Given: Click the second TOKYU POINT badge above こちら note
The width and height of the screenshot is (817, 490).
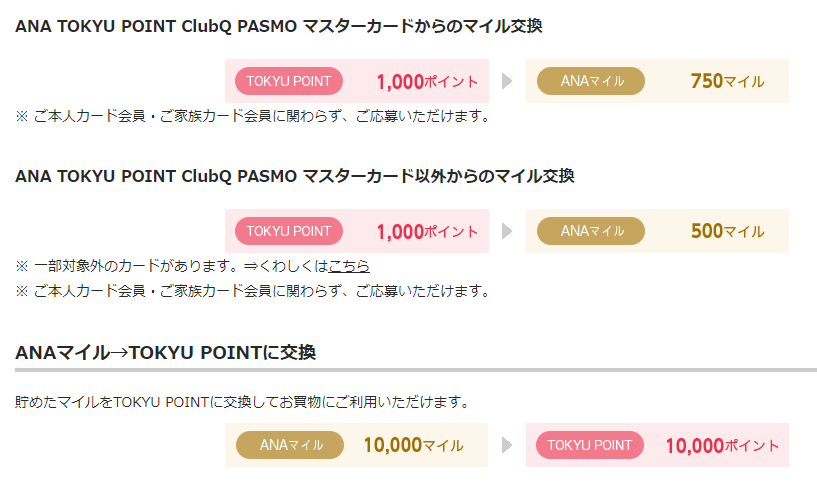Looking at the screenshot, I should 289,231.
